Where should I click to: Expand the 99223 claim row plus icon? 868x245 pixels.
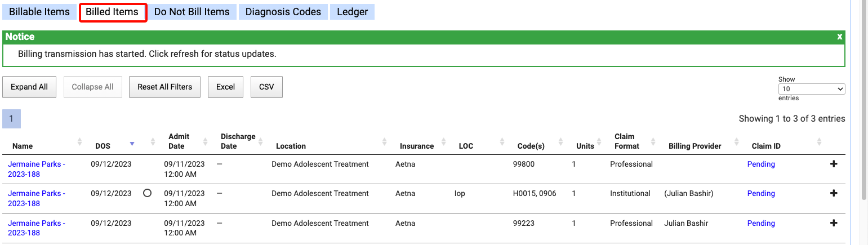tap(834, 223)
